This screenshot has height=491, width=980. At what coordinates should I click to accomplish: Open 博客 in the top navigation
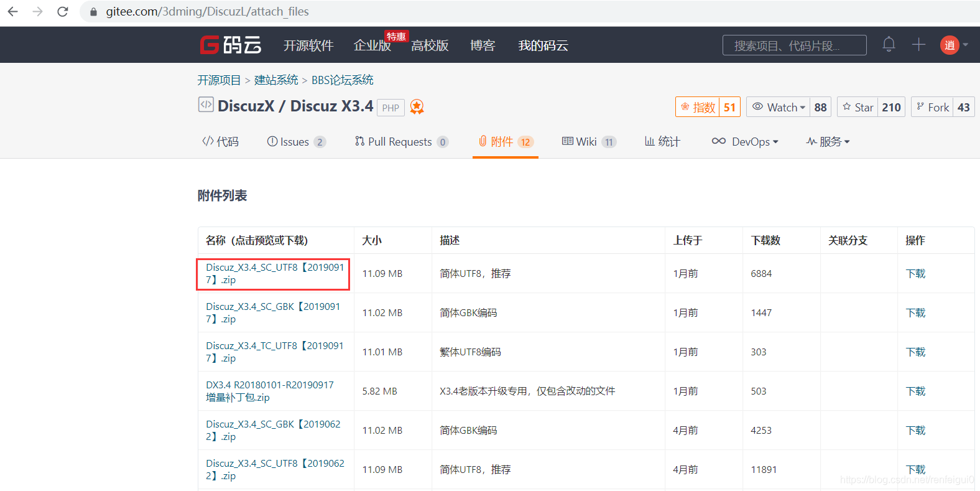[x=483, y=45]
